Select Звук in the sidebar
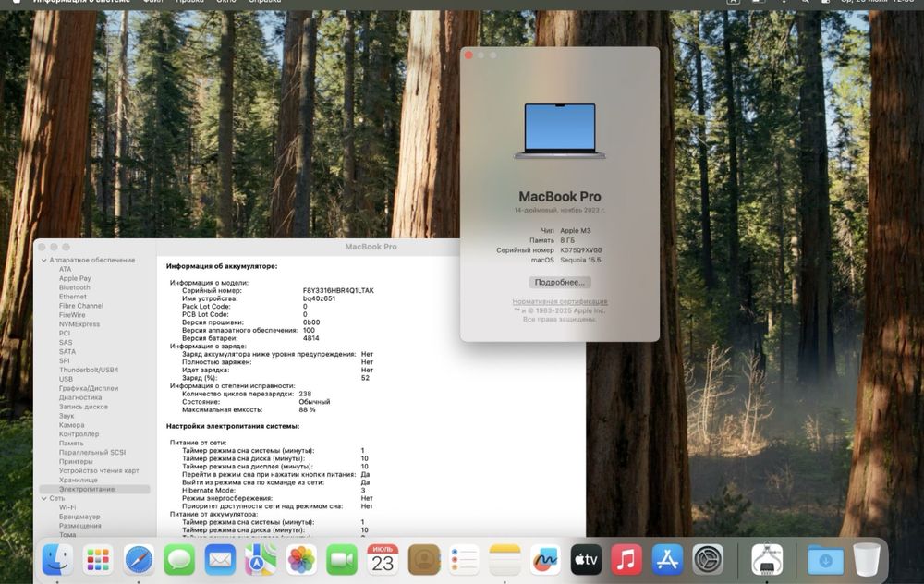 coord(66,416)
